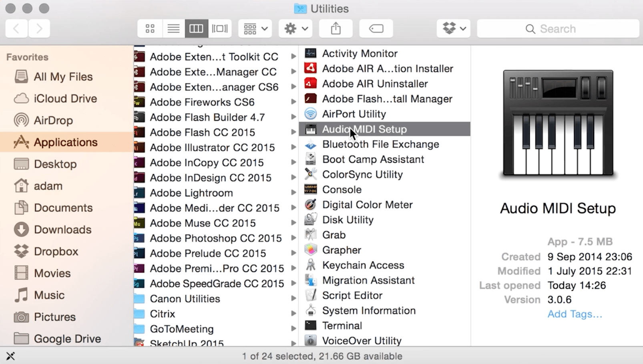The width and height of the screenshot is (643, 364).
Task: Expand the Adobe Flash Builder 4.7 arrow
Action: pyautogui.click(x=293, y=117)
